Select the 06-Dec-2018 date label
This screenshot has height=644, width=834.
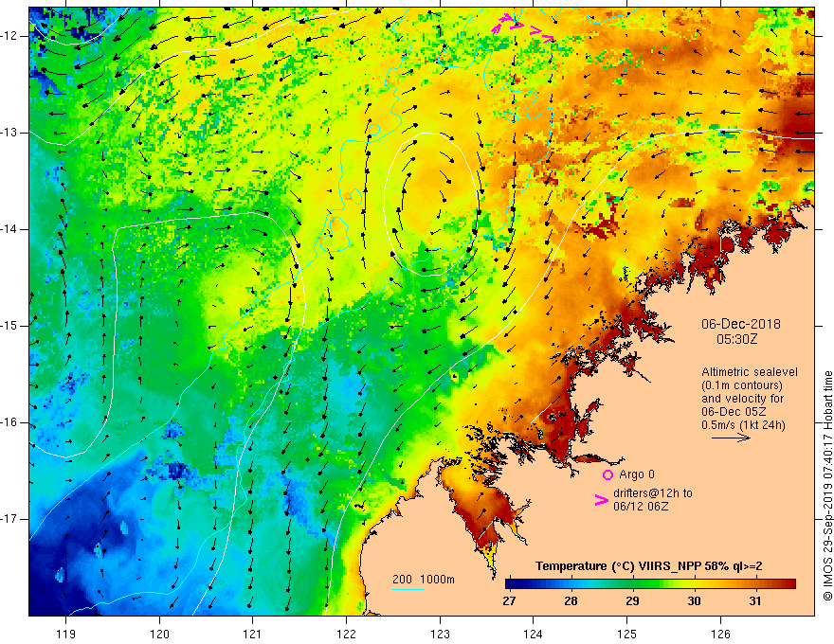pos(741,324)
